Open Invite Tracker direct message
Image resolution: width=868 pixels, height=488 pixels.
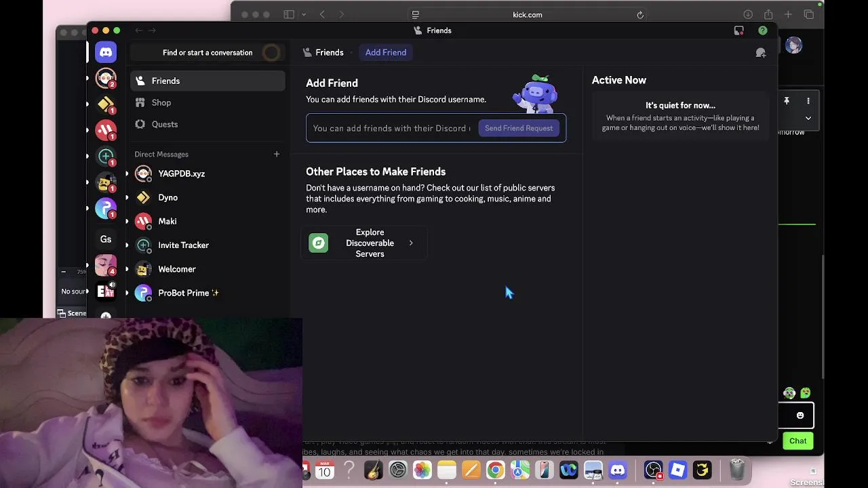click(x=208, y=245)
